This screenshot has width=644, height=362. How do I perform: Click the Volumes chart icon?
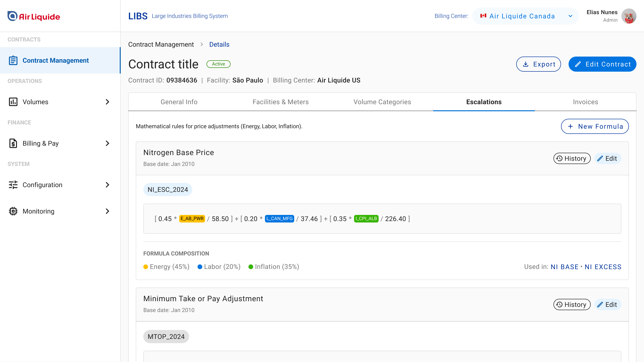(13, 102)
